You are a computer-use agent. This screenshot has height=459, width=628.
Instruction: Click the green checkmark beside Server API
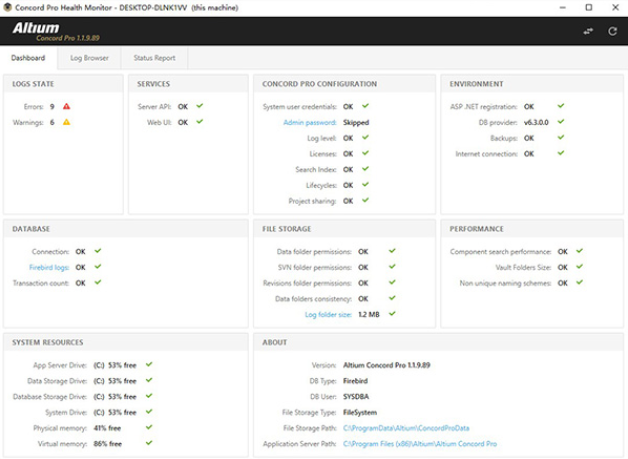(x=200, y=106)
